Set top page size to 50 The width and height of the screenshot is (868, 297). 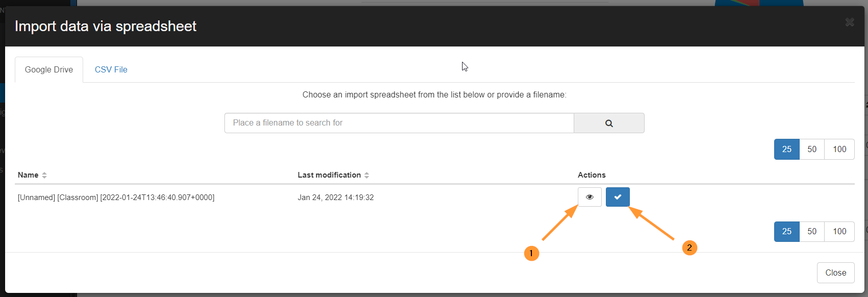(x=812, y=149)
